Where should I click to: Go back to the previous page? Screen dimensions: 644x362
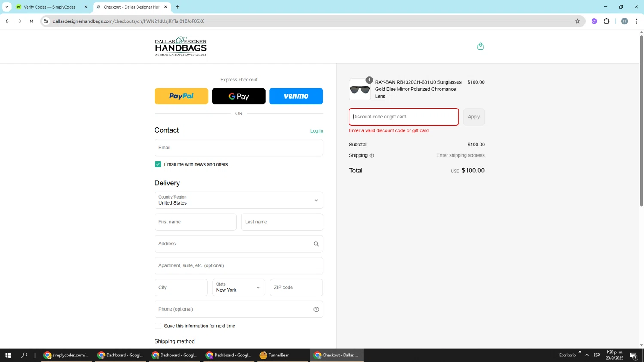(x=7, y=21)
